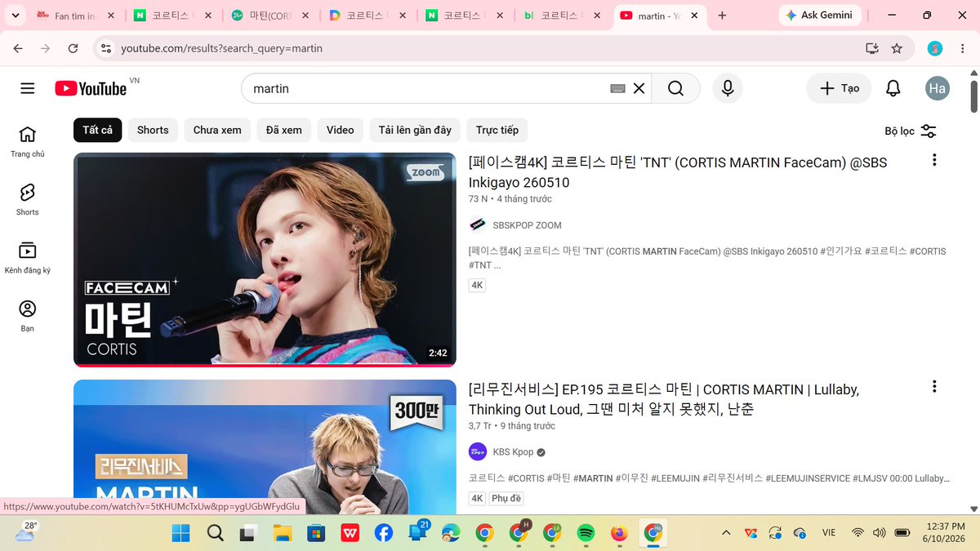Switch to the 마틴(CORT browser tab
The image size is (980, 551).
(271, 16)
